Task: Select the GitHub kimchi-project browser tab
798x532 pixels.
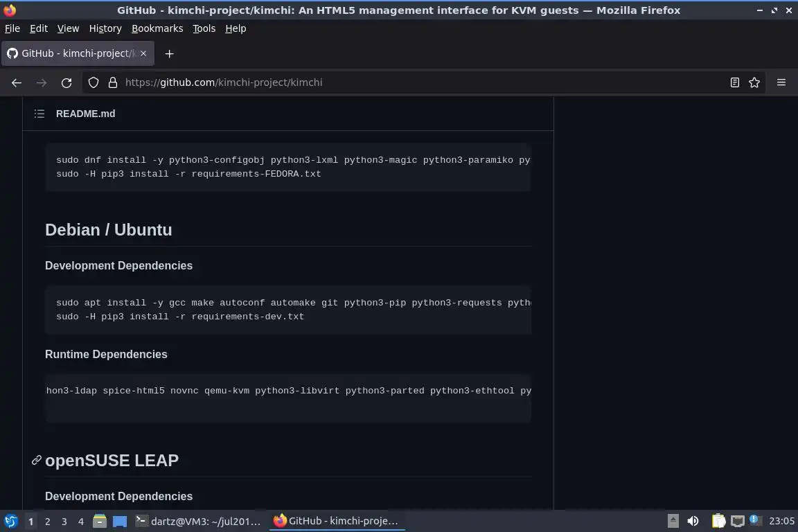Action: tap(78, 53)
